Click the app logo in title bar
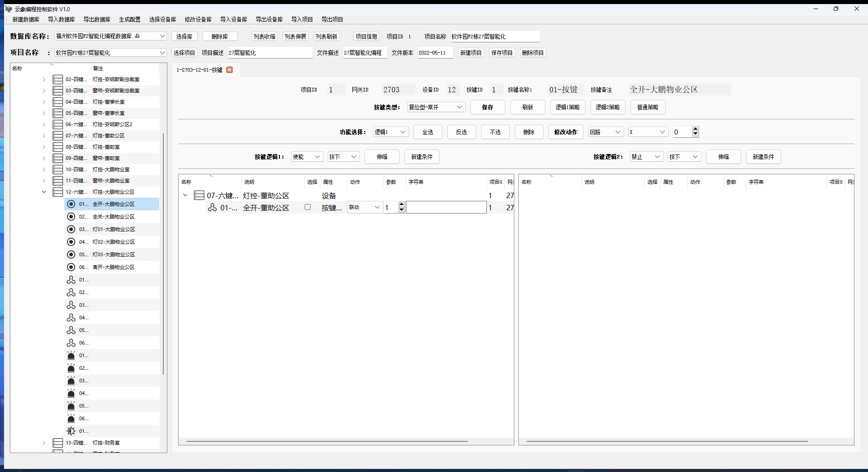The image size is (868, 472). [9, 9]
